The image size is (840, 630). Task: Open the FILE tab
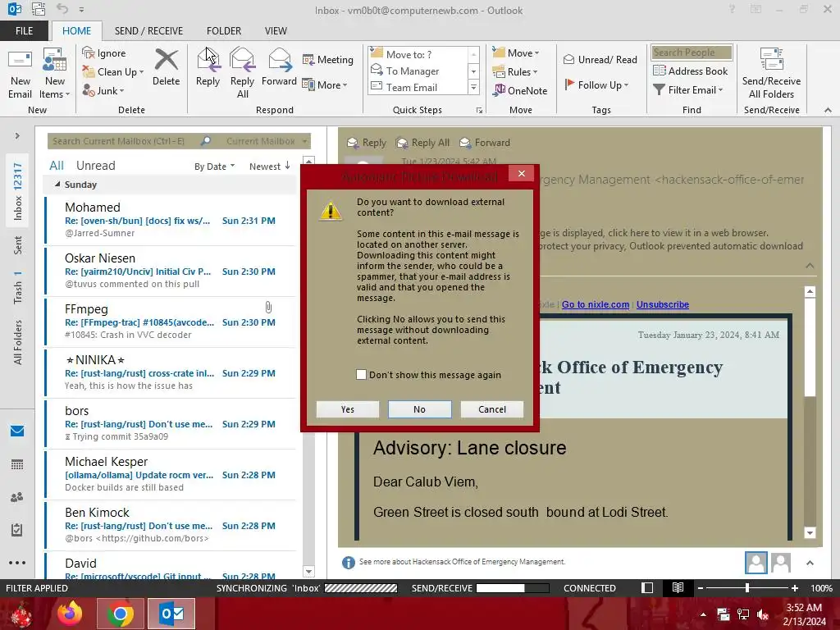coord(24,30)
